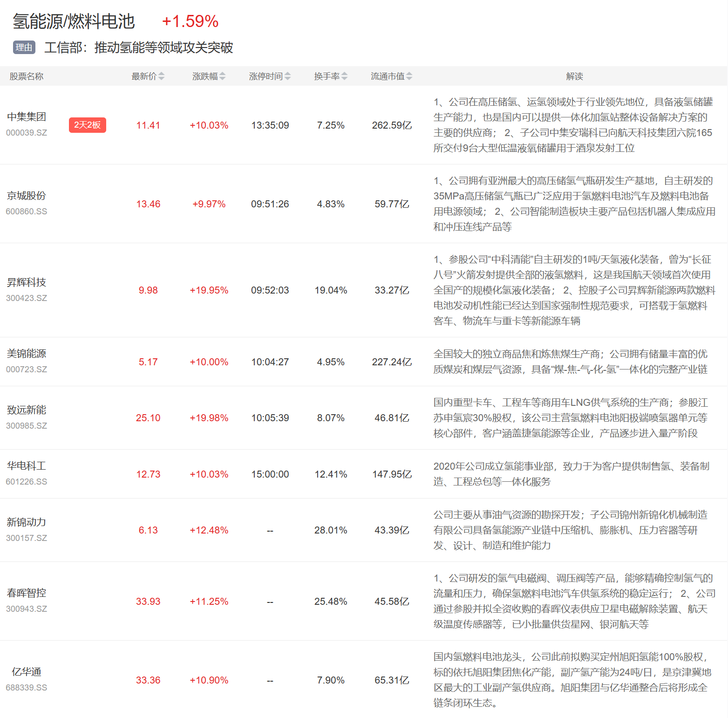Open the 中集集团 stock page
The image size is (728, 718).
point(27,117)
